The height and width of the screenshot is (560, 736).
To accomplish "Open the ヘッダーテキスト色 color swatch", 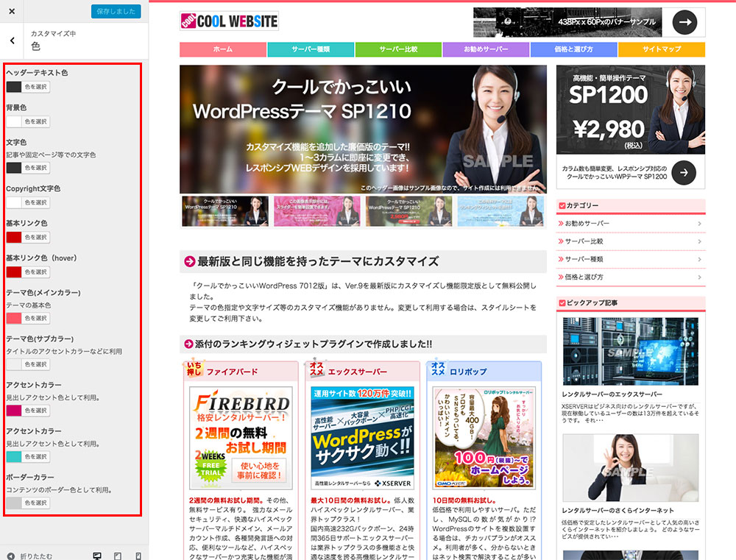I will [x=13, y=87].
